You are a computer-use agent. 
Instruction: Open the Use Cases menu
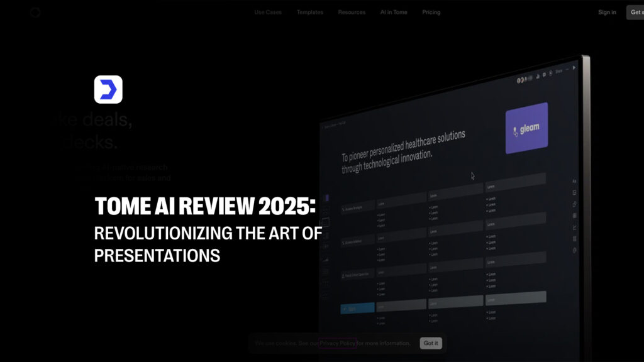point(268,13)
